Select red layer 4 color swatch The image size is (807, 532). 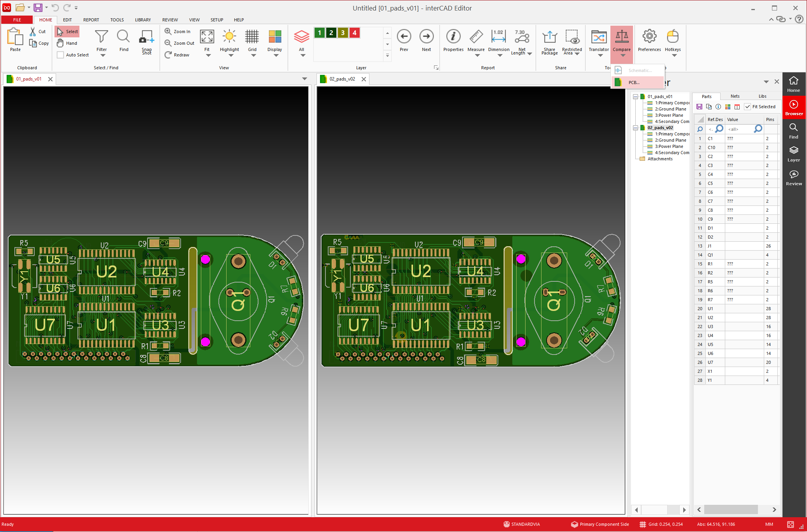pyautogui.click(x=354, y=33)
